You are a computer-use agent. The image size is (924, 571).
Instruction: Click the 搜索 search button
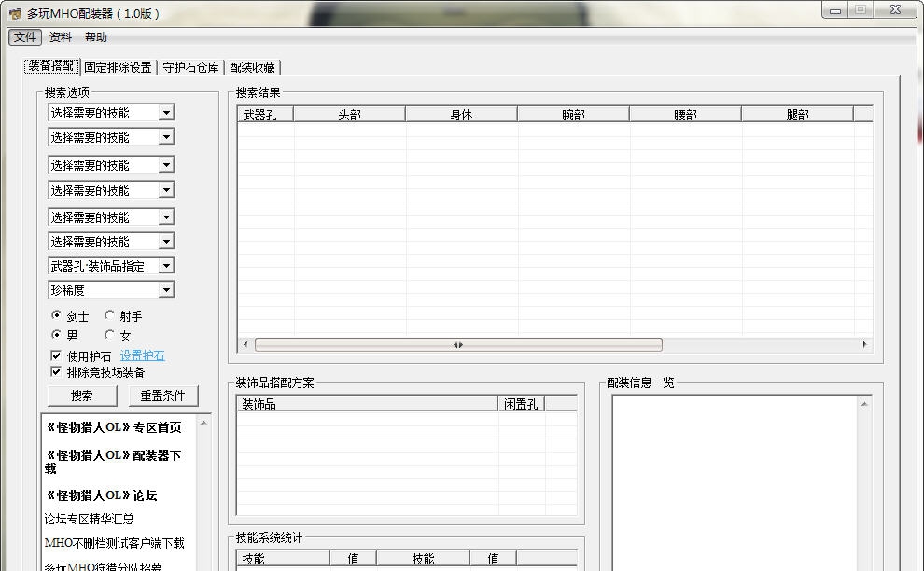pyautogui.click(x=81, y=395)
